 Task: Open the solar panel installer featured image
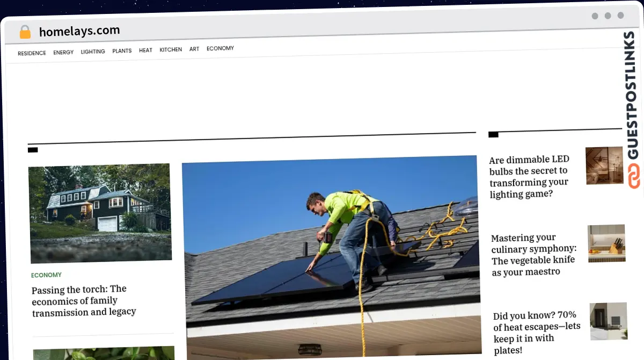pos(331,257)
